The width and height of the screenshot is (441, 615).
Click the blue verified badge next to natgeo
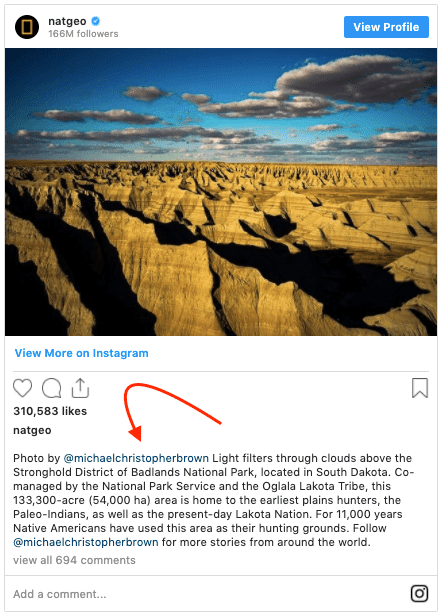(95, 21)
